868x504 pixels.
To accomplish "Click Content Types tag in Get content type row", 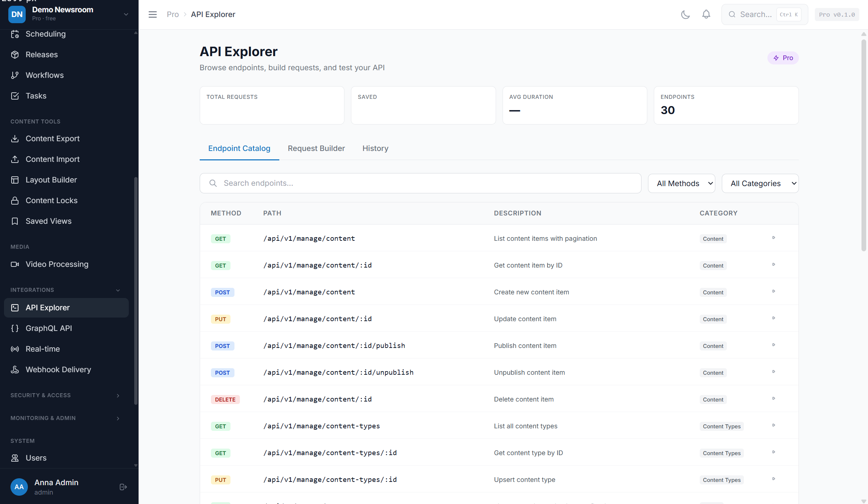I will tap(721, 453).
